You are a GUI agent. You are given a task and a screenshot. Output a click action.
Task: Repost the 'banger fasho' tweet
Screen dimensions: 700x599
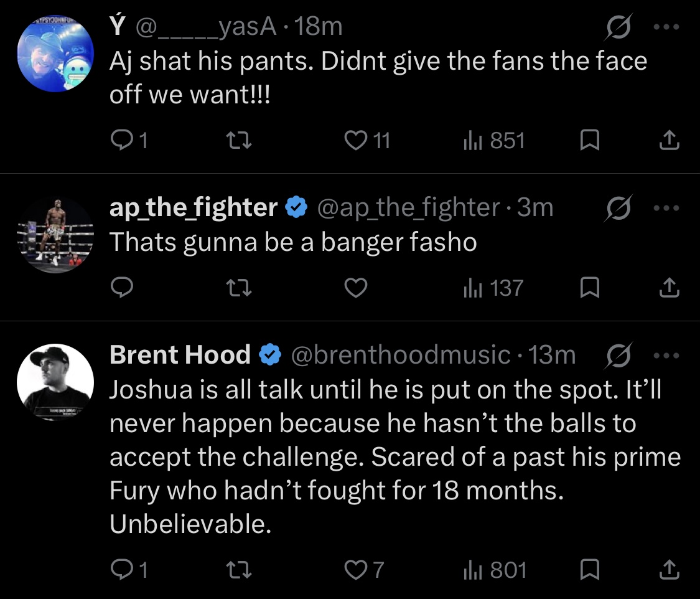(x=240, y=288)
